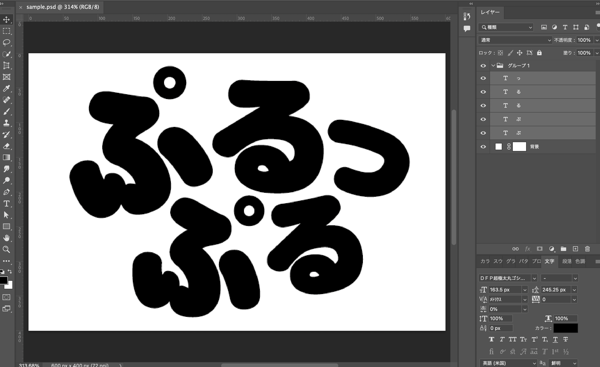
Task: Toggle Quick Mask mode in the toolbar
Action: coord(7,297)
